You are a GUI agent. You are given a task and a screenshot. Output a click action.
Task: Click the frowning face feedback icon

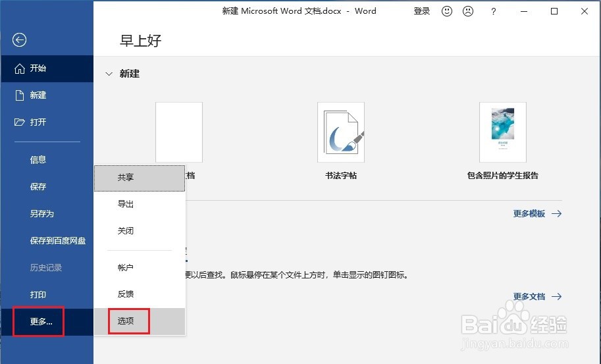(468, 11)
